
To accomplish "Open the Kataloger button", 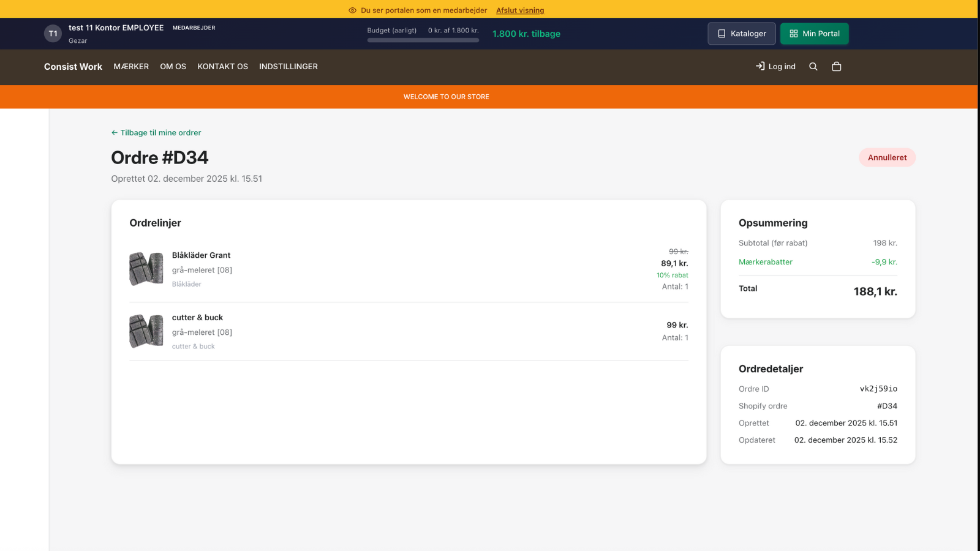I will [x=741, y=34].
